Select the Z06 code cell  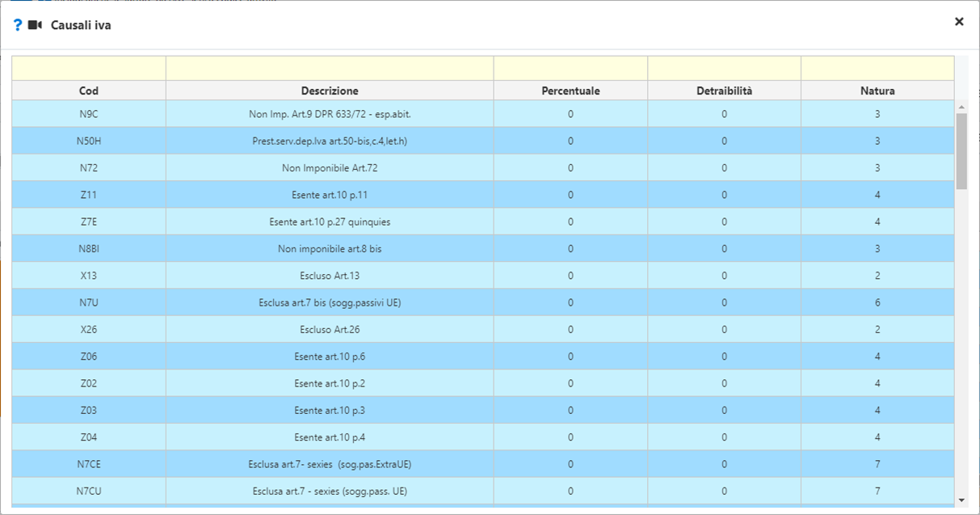click(89, 357)
